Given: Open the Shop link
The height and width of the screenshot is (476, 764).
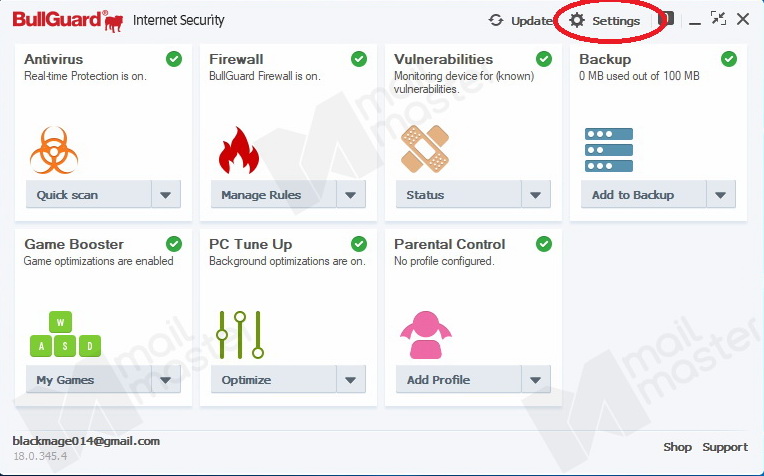Looking at the screenshot, I should pyautogui.click(x=677, y=447).
